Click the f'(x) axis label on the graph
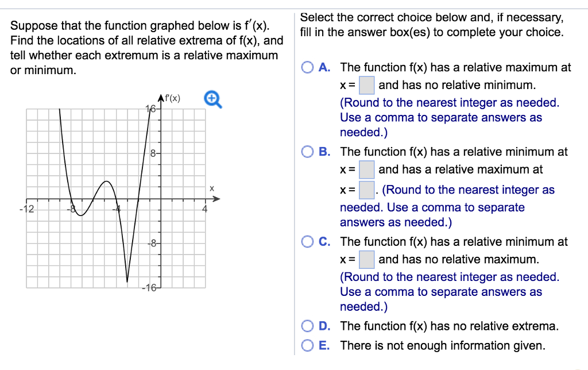This screenshot has width=588, height=370. 172,97
